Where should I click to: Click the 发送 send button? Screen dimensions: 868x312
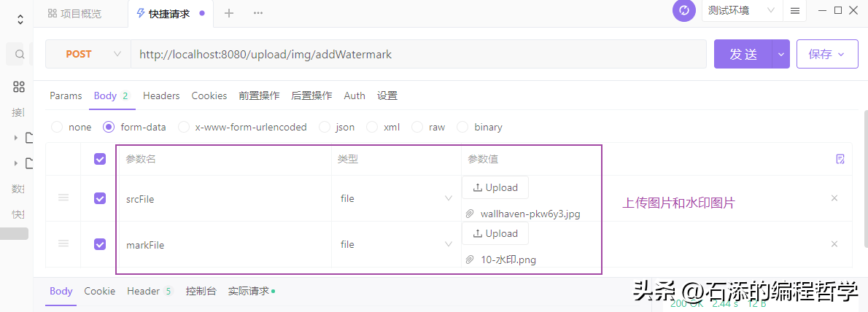pos(743,54)
